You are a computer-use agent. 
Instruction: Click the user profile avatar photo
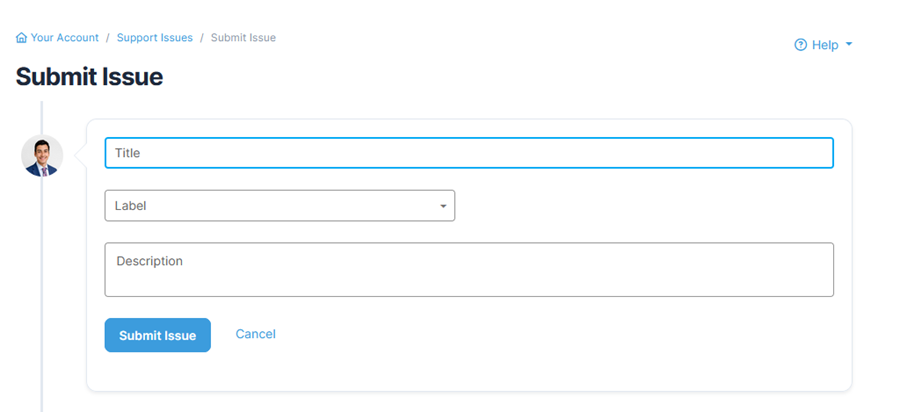click(42, 156)
